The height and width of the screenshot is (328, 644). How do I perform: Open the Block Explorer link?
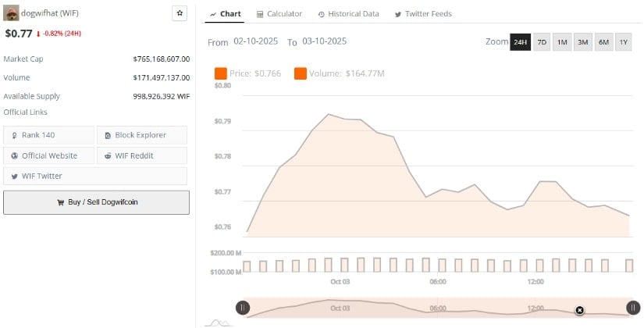[x=141, y=135]
